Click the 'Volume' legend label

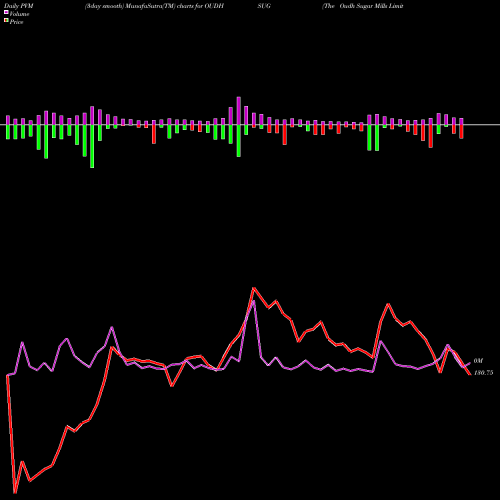(19, 14)
